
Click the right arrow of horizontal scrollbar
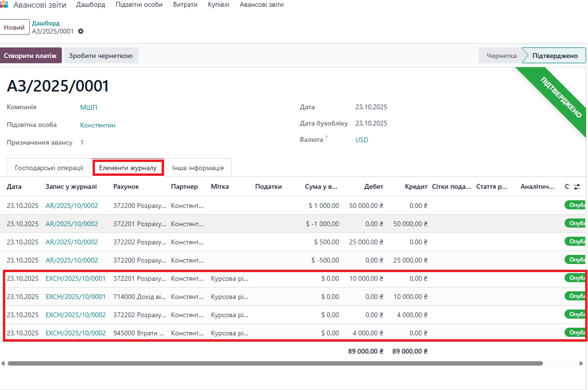click(x=582, y=363)
